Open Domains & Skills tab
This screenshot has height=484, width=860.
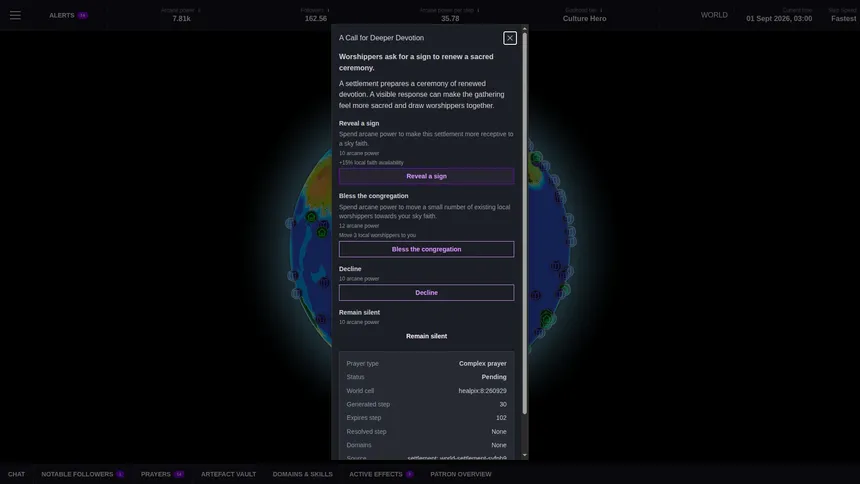click(302, 474)
